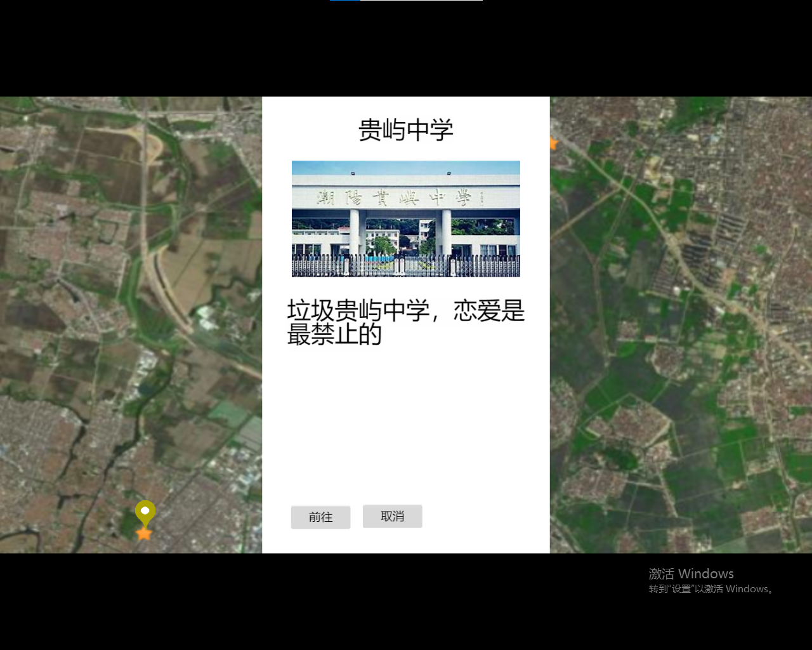Open the school gate photo
The width and height of the screenshot is (812, 650).
click(406, 218)
